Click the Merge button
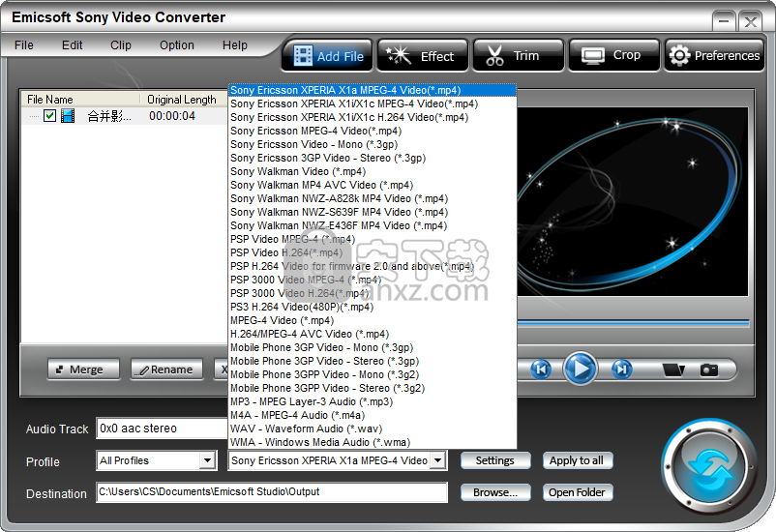This screenshot has width=776, height=532. 83,369
